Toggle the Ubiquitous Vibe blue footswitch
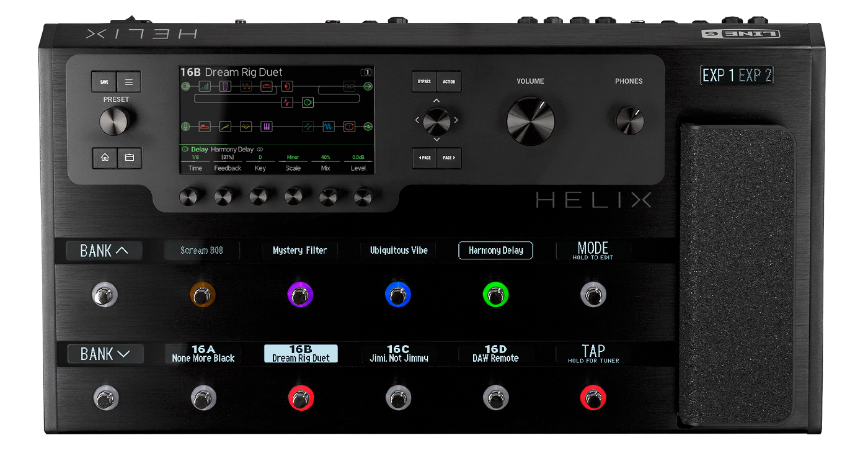The width and height of the screenshot is (868, 453). [397, 295]
